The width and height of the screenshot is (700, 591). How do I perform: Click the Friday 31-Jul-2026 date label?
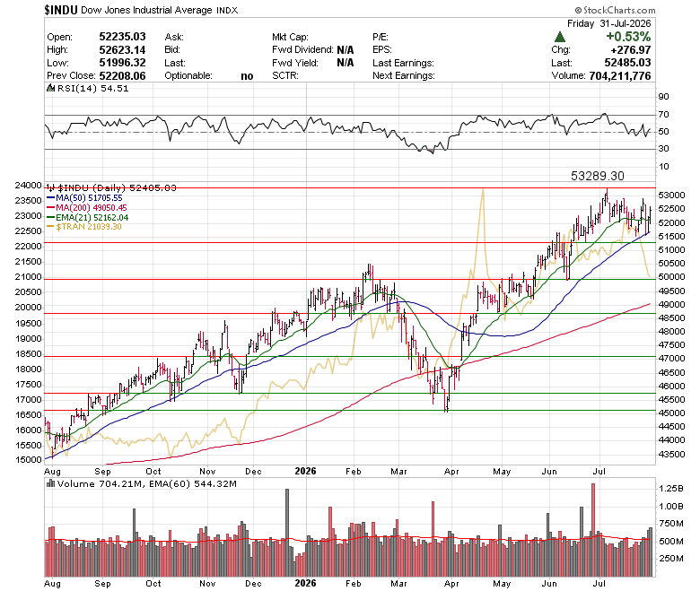(609, 23)
